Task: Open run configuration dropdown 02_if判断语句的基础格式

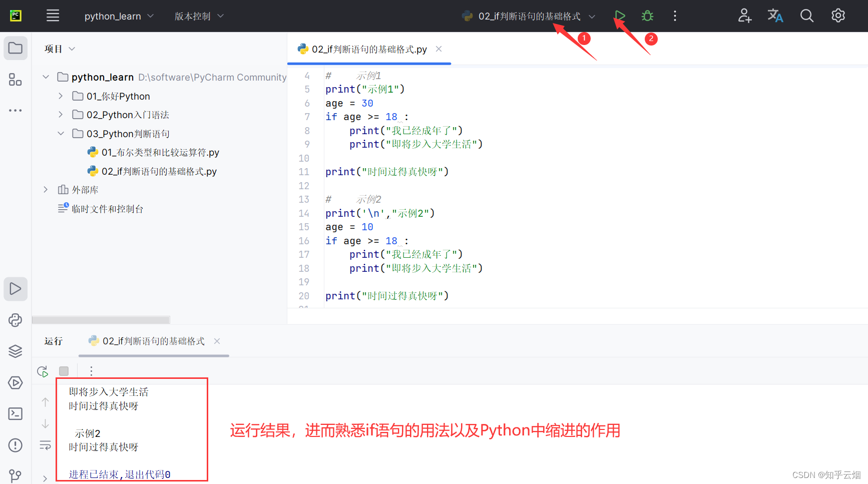Action: click(529, 16)
